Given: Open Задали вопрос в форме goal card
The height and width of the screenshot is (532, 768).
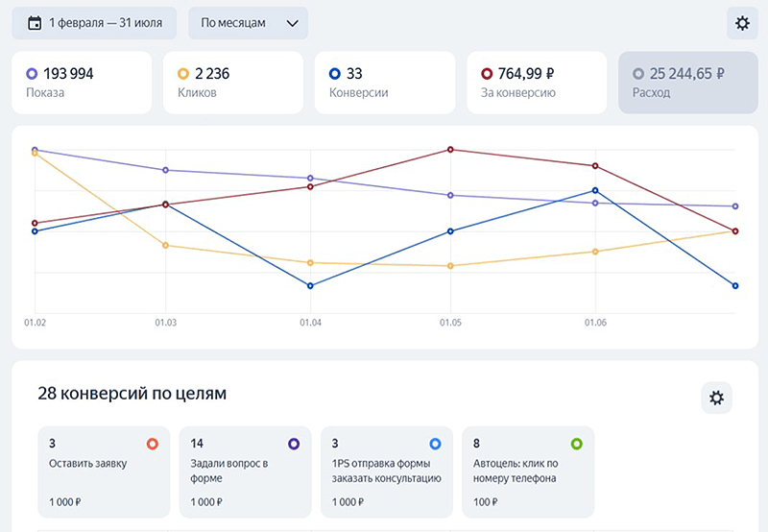Looking at the screenshot, I should click(x=245, y=472).
